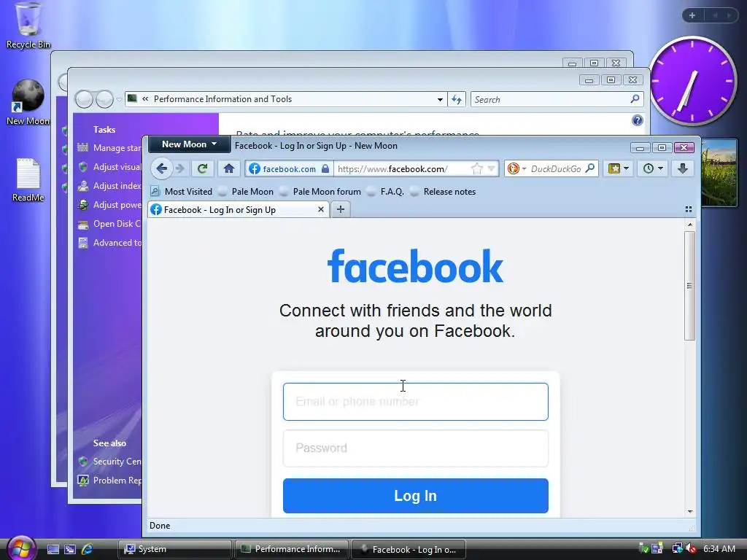
Task: Open the Release notes bookmark
Action: (443, 192)
